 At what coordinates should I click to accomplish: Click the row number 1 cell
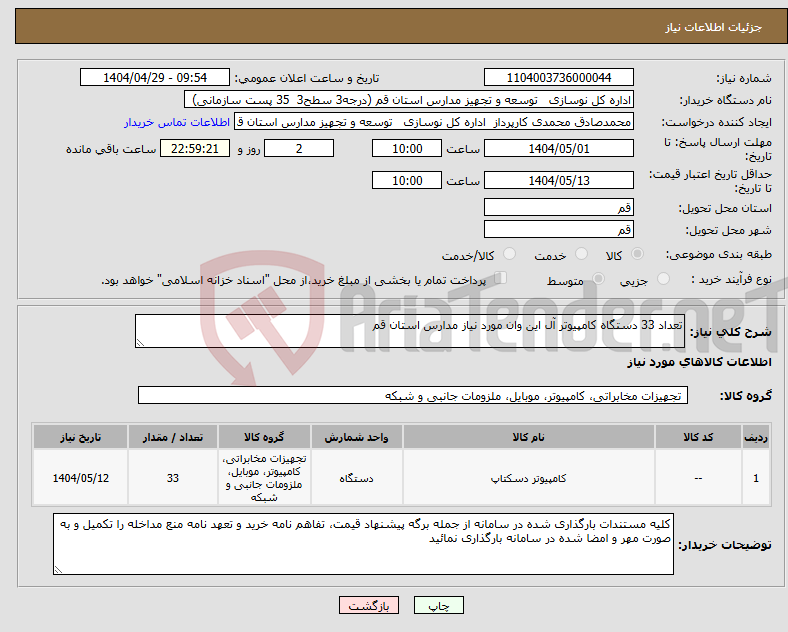[x=756, y=478]
